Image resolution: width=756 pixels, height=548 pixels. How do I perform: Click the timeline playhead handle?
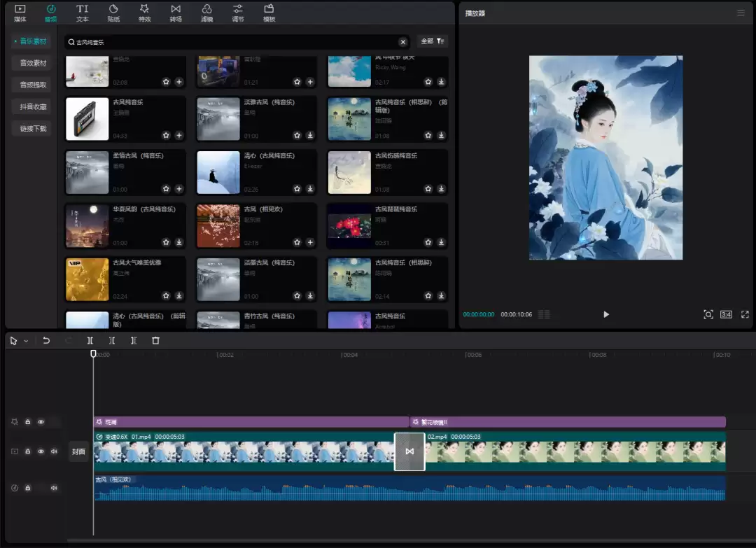pyautogui.click(x=93, y=354)
